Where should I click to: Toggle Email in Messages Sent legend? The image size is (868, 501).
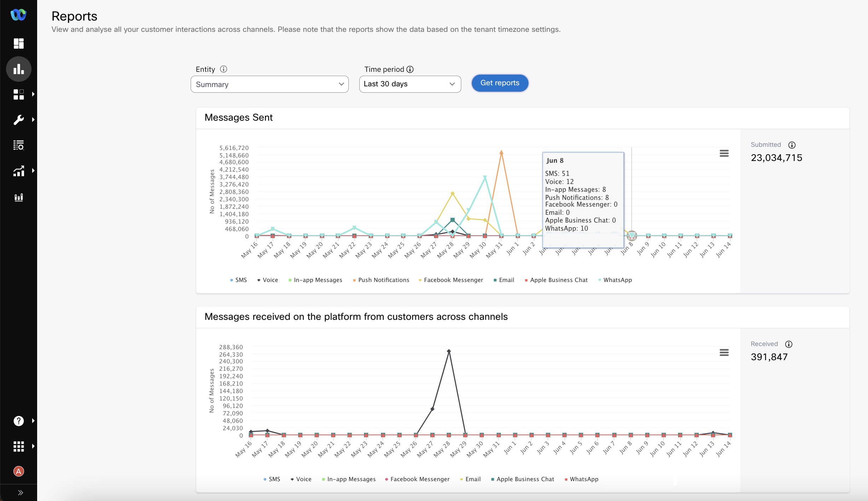point(504,280)
